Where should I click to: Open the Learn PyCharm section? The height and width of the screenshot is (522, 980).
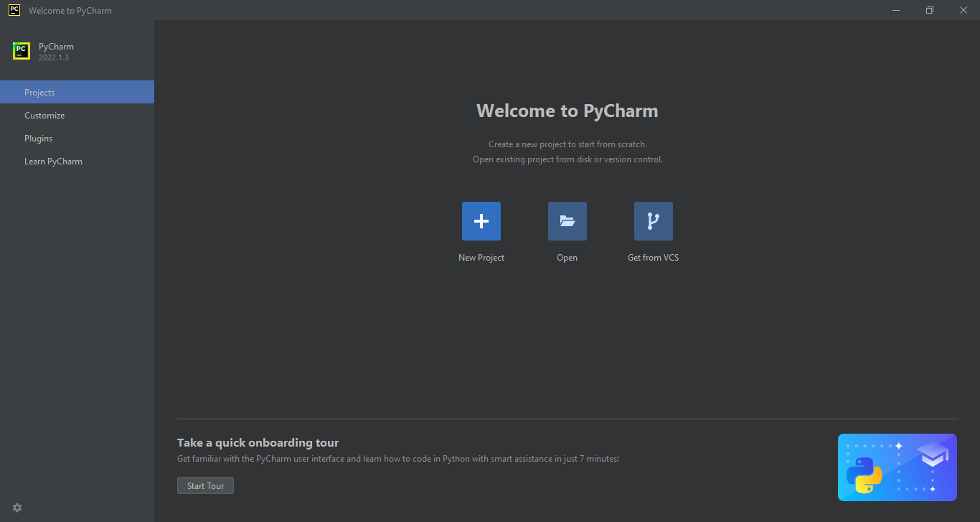[53, 161]
